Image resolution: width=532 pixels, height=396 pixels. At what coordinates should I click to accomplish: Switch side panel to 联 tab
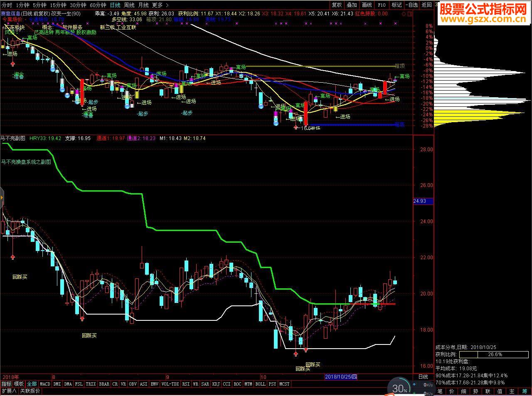[x=488, y=391]
